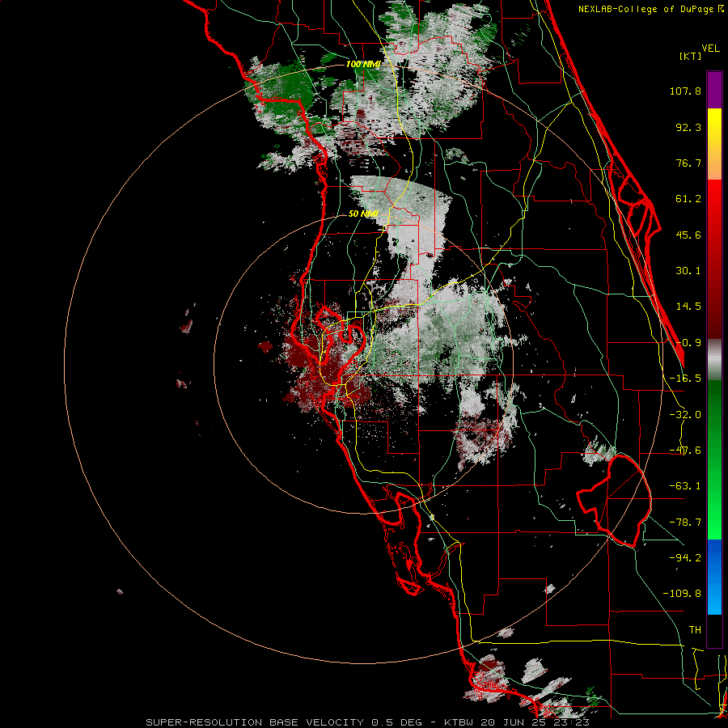Pick the purple segment of the velocity scale
This screenshot has width=728, height=728.
point(714,90)
